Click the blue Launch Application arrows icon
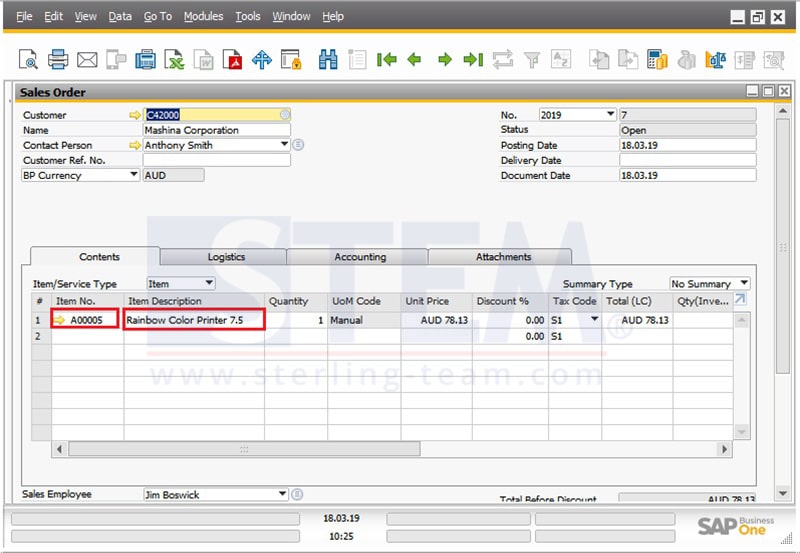 (x=262, y=60)
